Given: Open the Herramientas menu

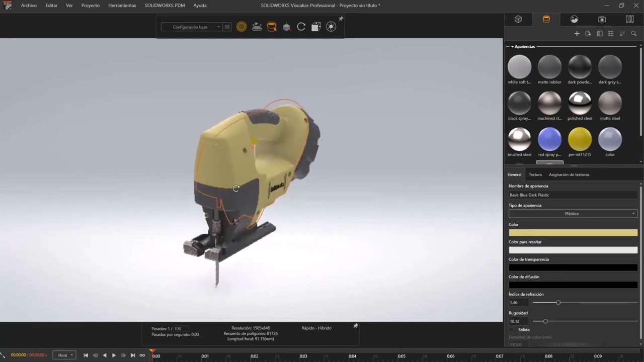Looking at the screenshot, I should 122,6.
